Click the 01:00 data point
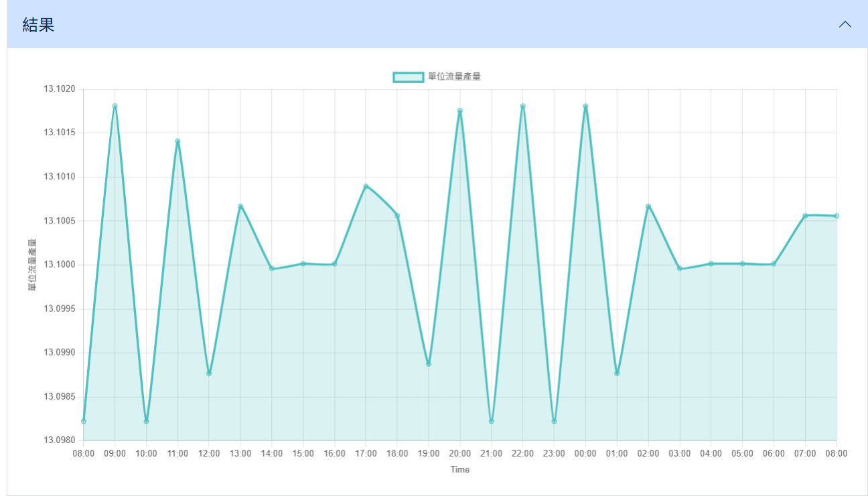Screen dimensions: 868x496 pos(617,374)
